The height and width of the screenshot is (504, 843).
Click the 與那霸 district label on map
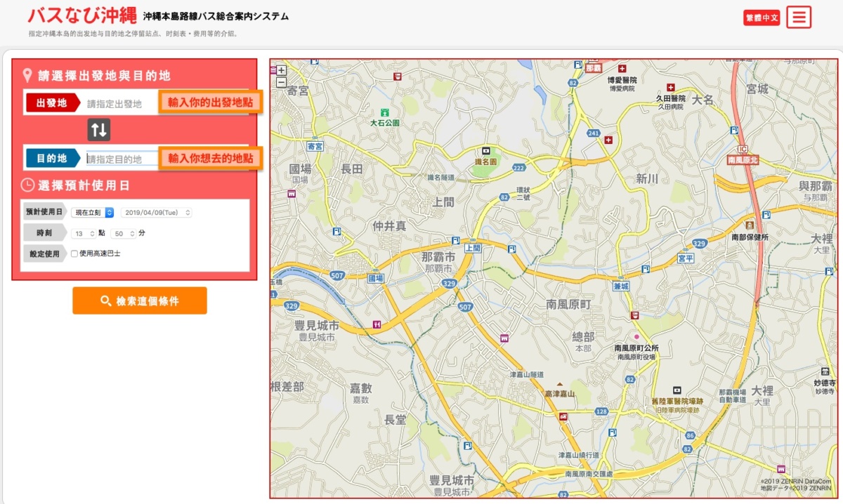click(x=814, y=186)
